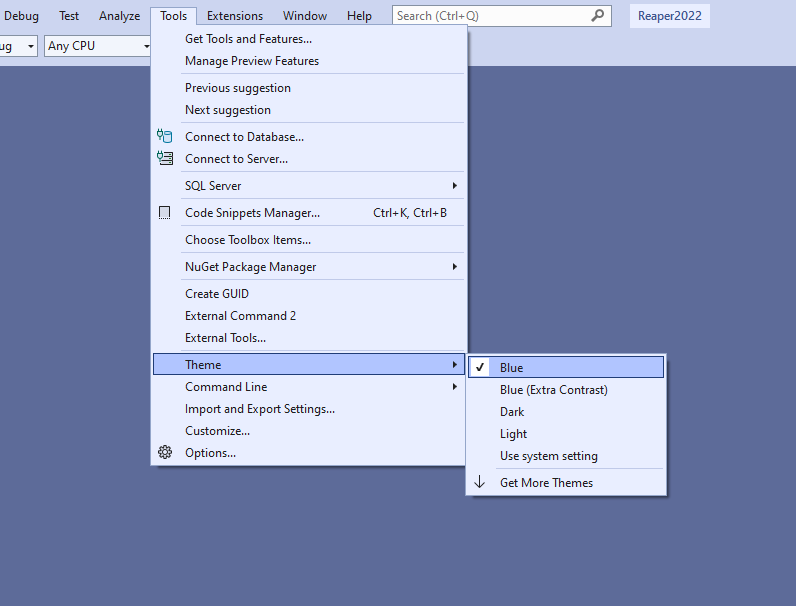Click the checkmark beside Blue theme

point(480,367)
